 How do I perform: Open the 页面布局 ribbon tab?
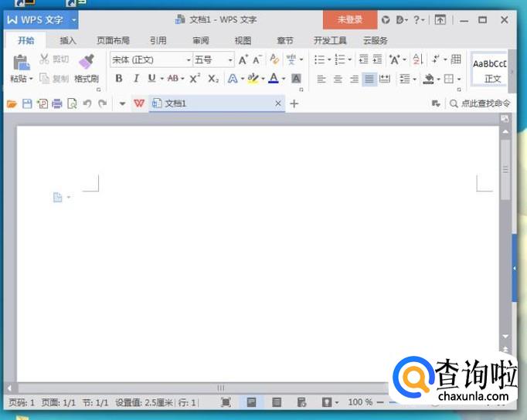[113, 41]
